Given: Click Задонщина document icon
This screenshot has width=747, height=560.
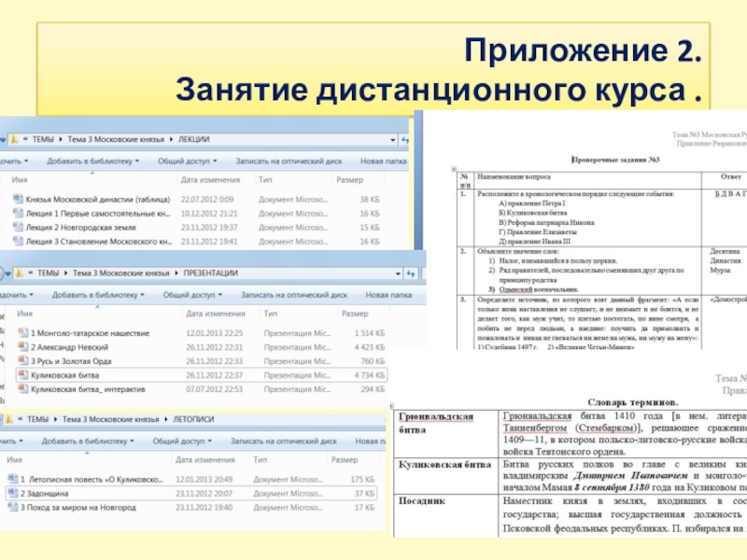Looking at the screenshot, I should click(x=13, y=493).
